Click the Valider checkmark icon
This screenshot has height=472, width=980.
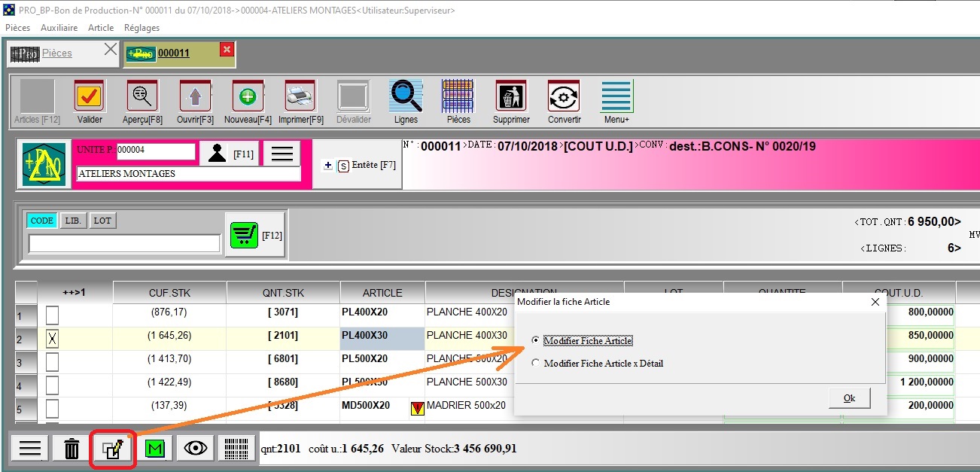[90, 96]
